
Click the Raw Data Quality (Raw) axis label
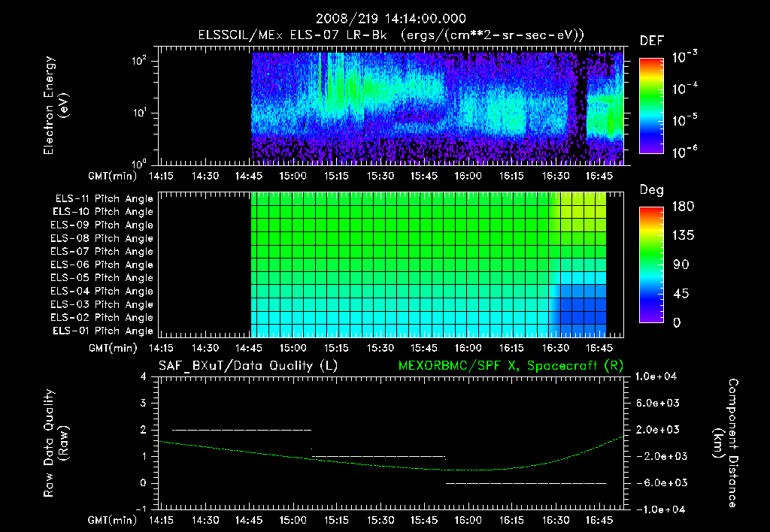56,443
